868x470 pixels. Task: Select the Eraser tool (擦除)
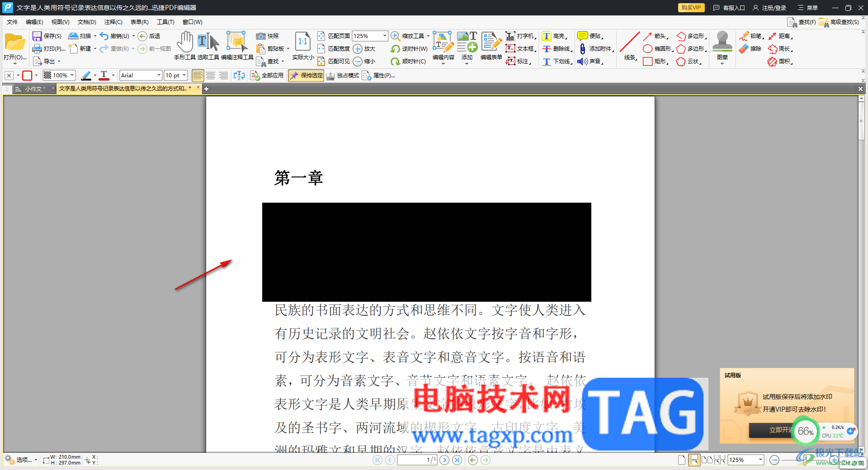(x=750, y=48)
